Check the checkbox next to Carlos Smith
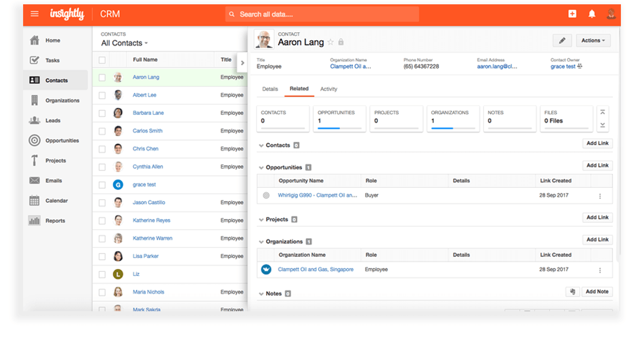The image size is (644, 337). (101, 130)
